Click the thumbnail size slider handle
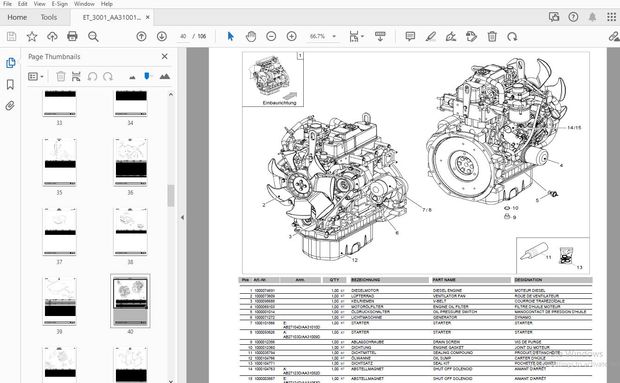 point(147,76)
